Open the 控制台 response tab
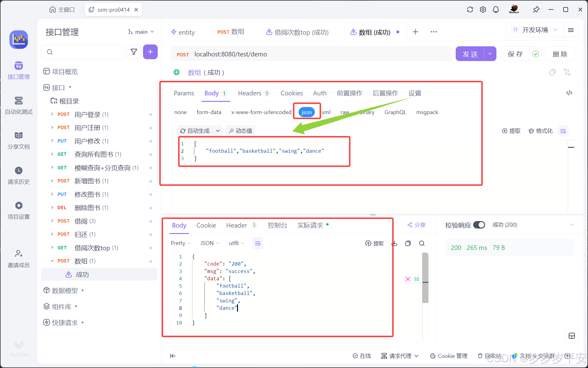The height and width of the screenshot is (368, 588). coord(277,225)
